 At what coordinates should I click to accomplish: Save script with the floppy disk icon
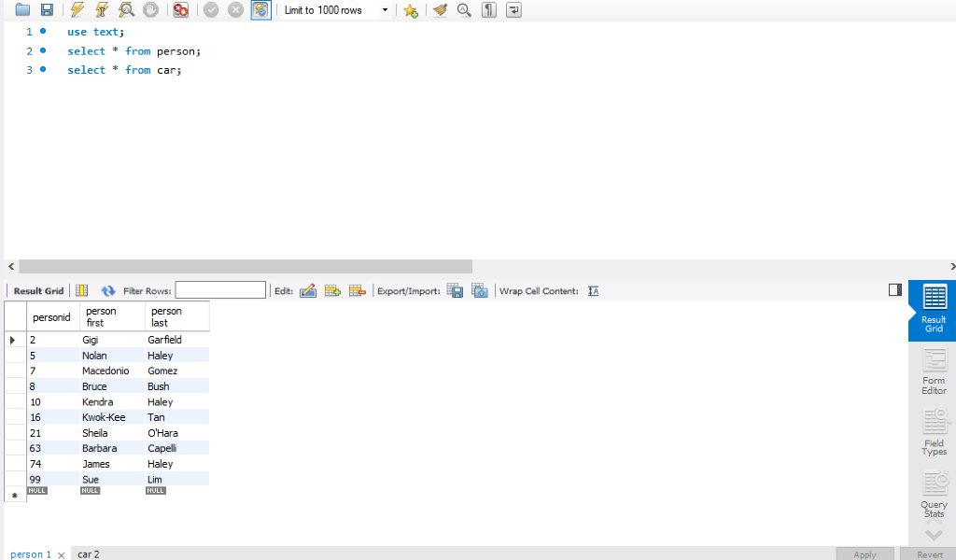pyautogui.click(x=47, y=9)
